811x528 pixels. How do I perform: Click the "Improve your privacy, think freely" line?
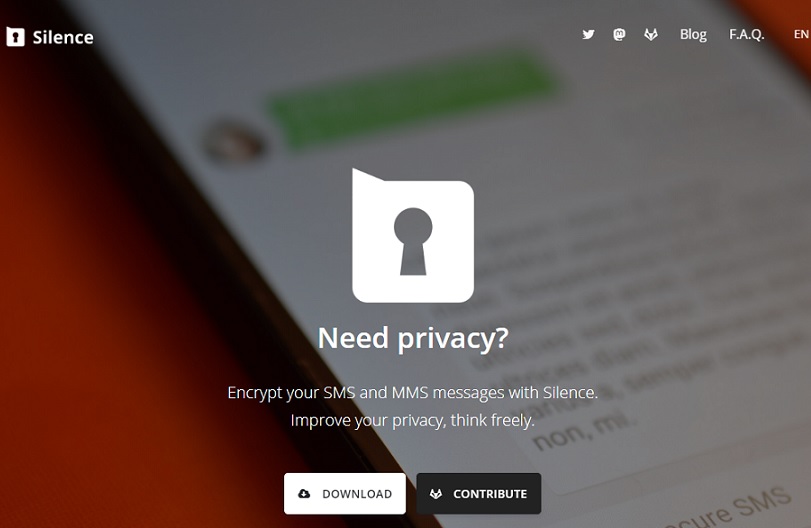[412, 420]
